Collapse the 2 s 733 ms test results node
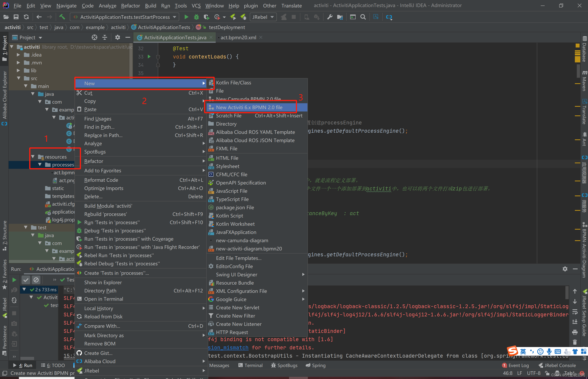 (x=24, y=290)
